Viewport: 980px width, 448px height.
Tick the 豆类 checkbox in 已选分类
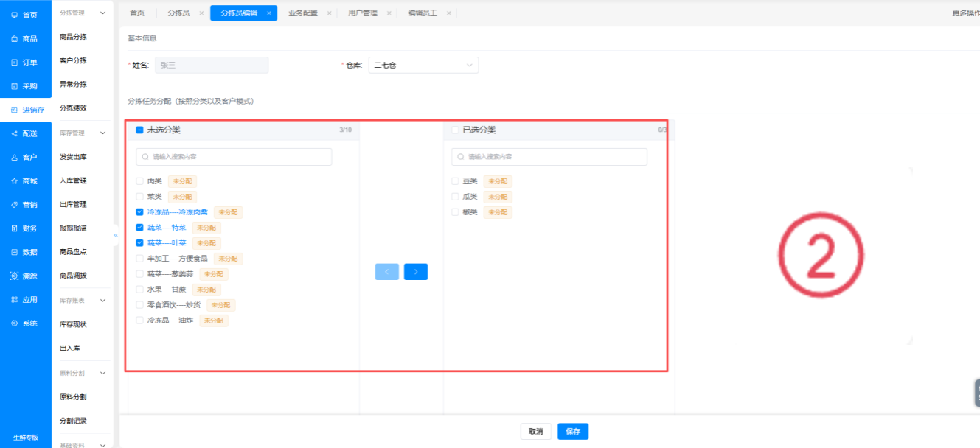tap(455, 181)
